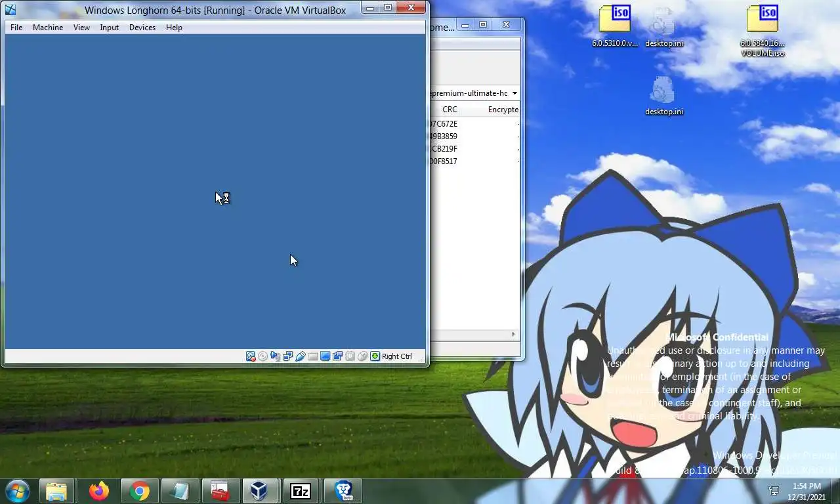Select the 6.0.5840.16 VOLUME.iso desktop file
The width and height of the screenshot is (840, 504).
click(763, 30)
